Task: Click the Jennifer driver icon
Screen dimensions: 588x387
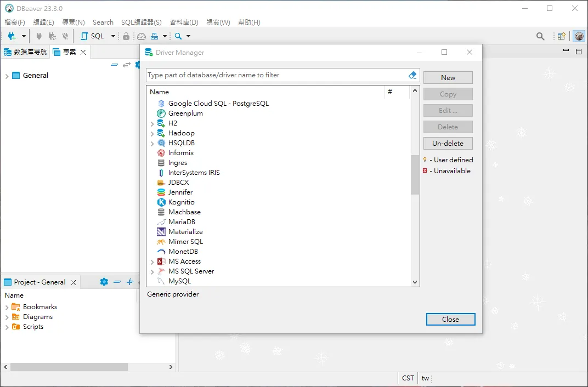Action: coord(161,192)
